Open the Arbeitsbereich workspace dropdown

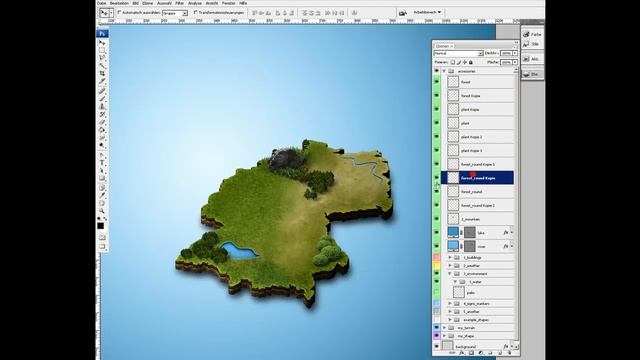point(427,12)
